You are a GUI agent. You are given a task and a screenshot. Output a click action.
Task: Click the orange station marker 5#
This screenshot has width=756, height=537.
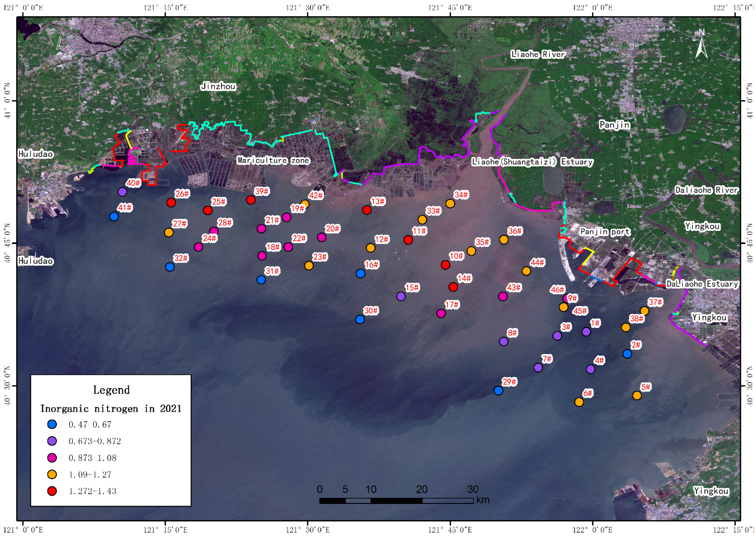tap(637, 396)
